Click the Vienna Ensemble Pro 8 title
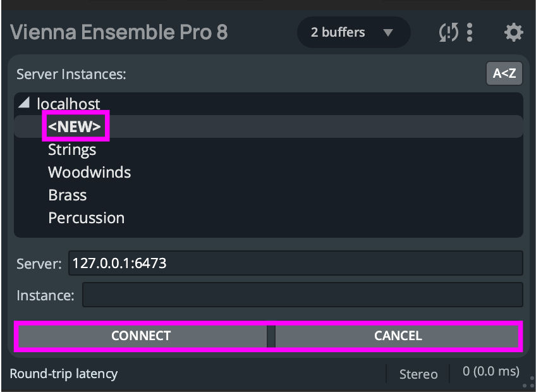The height and width of the screenshot is (392, 536). (x=119, y=32)
